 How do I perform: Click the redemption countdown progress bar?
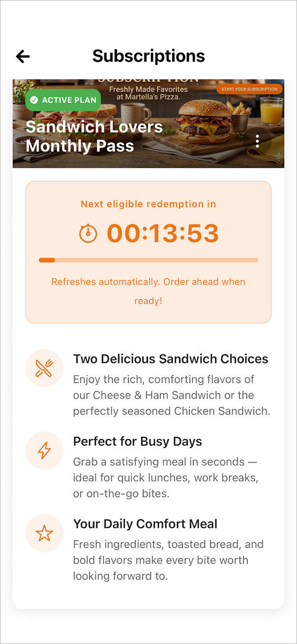tap(148, 260)
